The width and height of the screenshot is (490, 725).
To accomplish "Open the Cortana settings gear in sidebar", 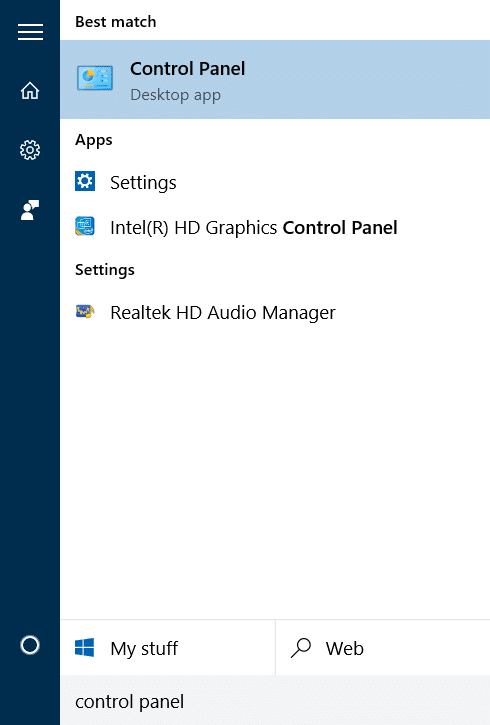I will coord(30,150).
